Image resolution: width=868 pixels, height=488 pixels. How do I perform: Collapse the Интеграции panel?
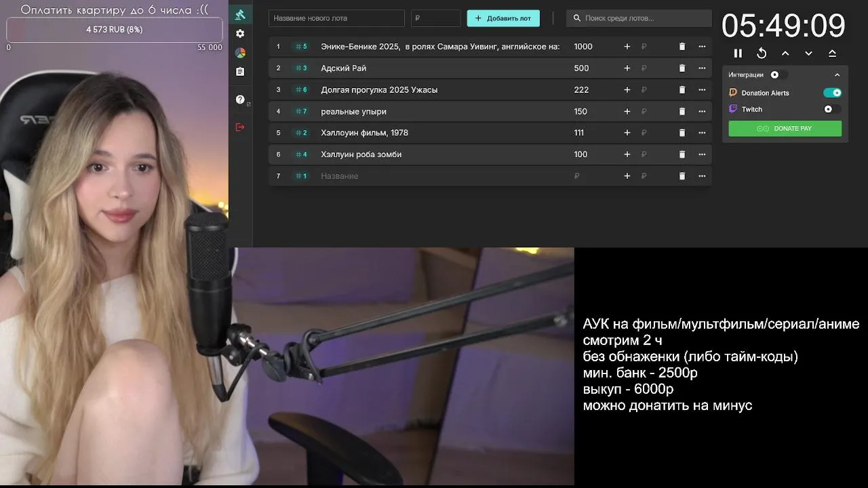click(837, 75)
